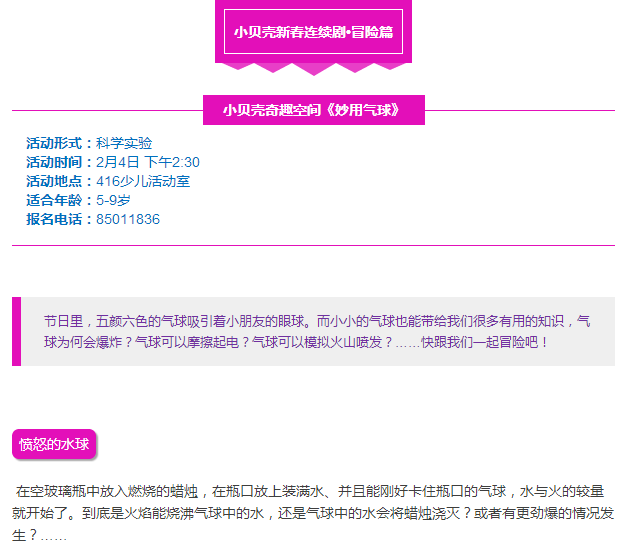Click the 愤怒的水球 pink tag
This screenshot has width=623, height=545.
tap(54, 444)
